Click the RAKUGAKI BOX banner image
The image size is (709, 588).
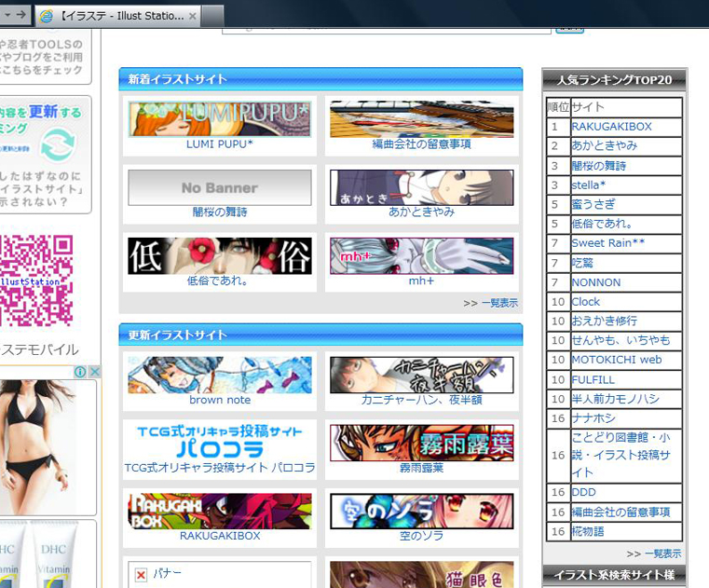pos(220,511)
